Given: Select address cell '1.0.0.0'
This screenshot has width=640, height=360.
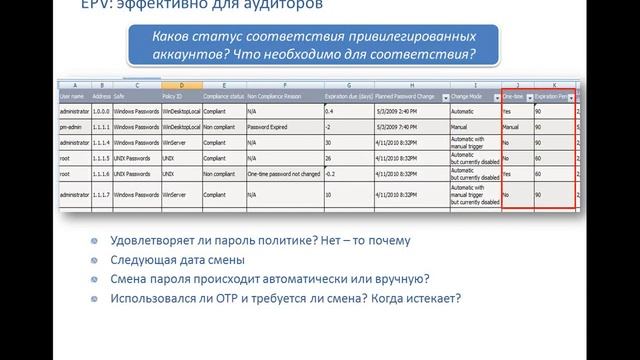Looking at the screenshot, I should [x=102, y=111].
